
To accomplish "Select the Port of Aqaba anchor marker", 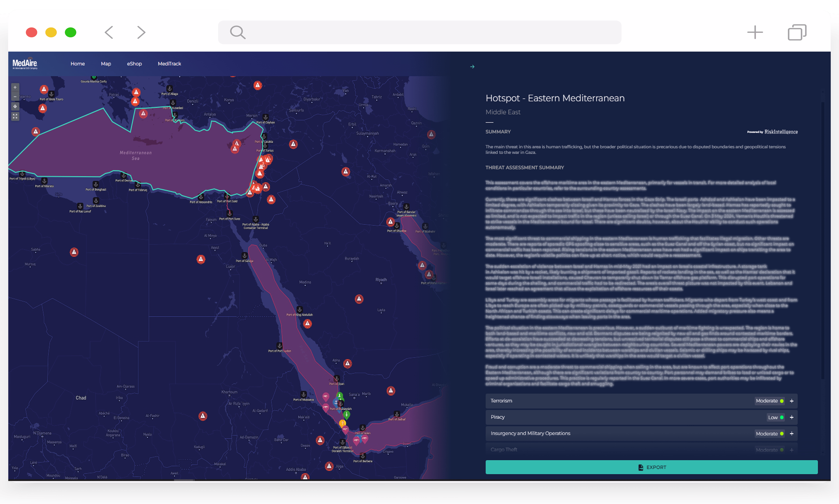I will [255, 219].
